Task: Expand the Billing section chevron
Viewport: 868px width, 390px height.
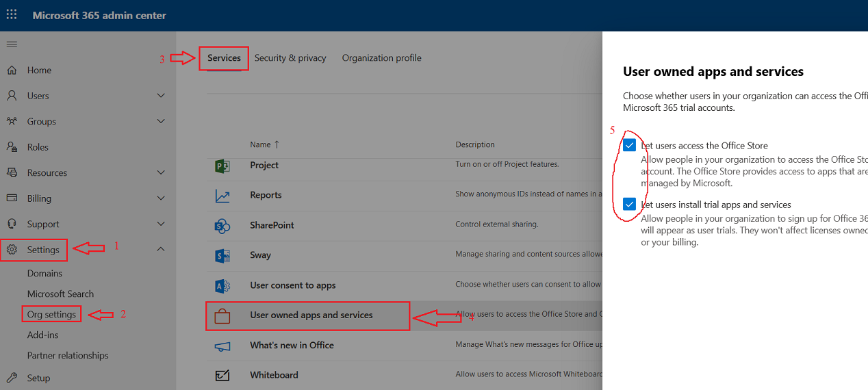Action: [x=161, y=198]
